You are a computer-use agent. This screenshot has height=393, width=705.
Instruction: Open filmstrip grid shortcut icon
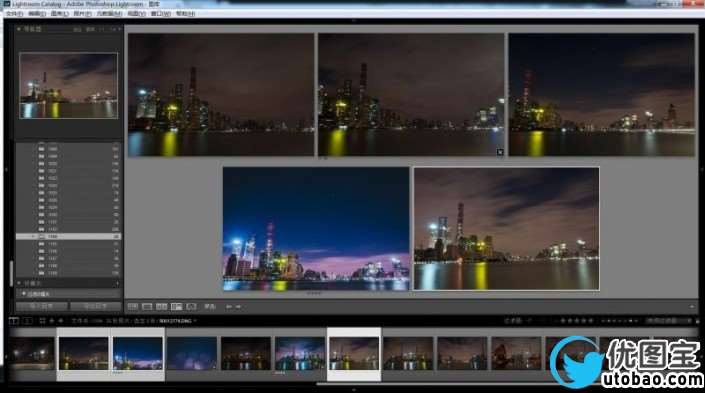coord(42,321)
